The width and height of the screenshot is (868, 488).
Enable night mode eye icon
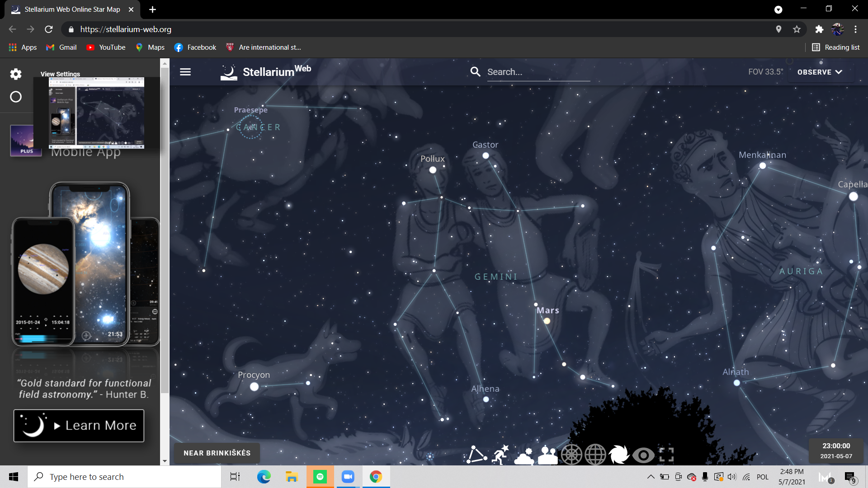pos(643,455)
